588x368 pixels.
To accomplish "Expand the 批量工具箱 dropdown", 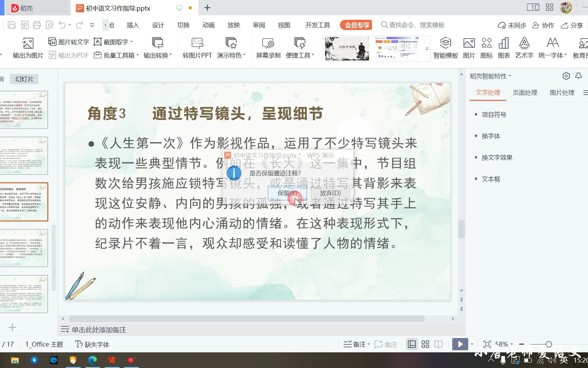I will [x=137, y=55].
